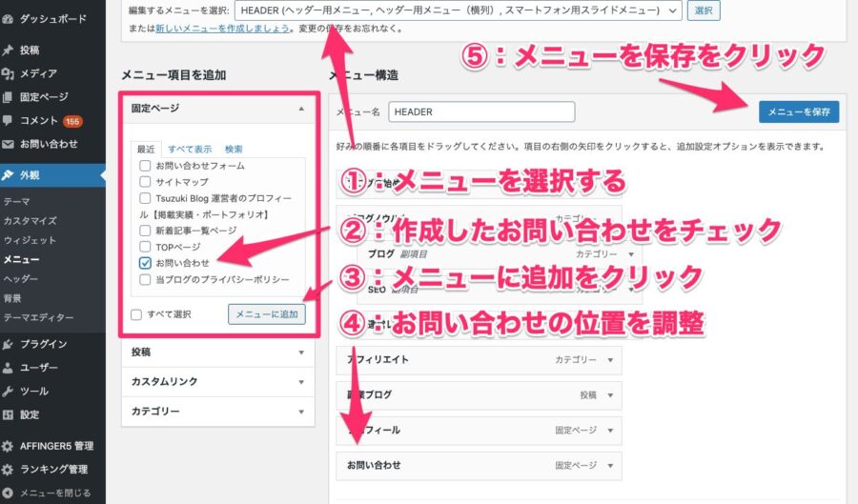
Task: Open ヘッダー in the 外観 submenu
Action: 21,279
